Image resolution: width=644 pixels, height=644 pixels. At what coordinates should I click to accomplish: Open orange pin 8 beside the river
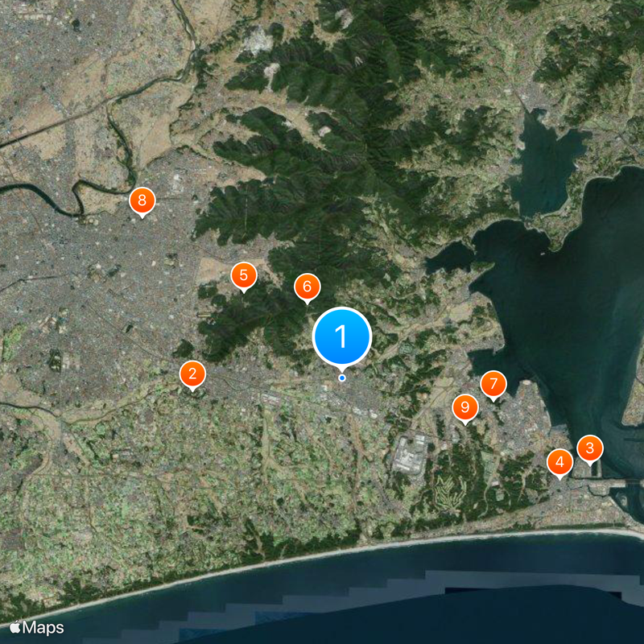click(142, 201)
